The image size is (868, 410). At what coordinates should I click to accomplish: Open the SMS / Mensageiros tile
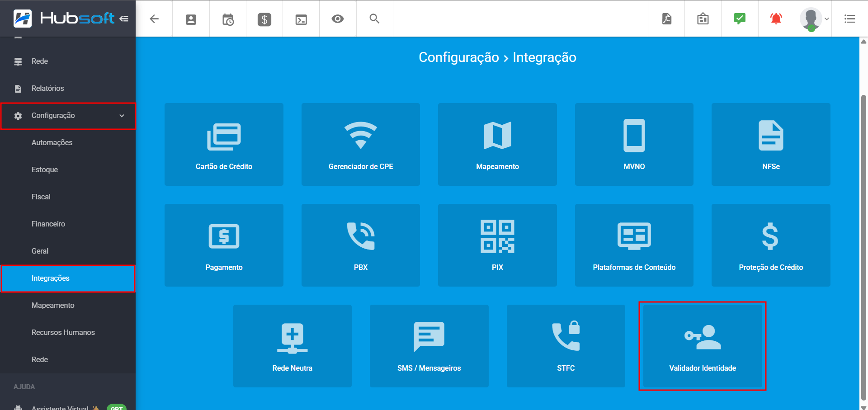[429, 346]
